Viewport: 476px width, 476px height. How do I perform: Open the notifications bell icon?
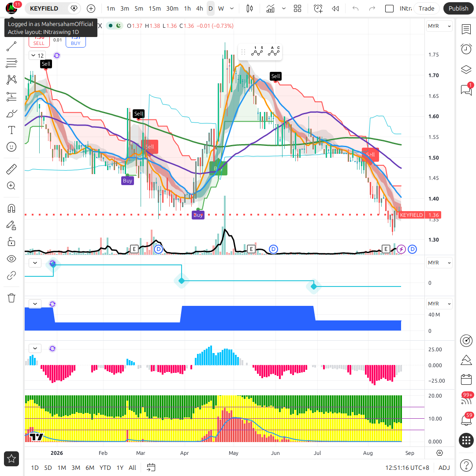(x=466, y=420)
